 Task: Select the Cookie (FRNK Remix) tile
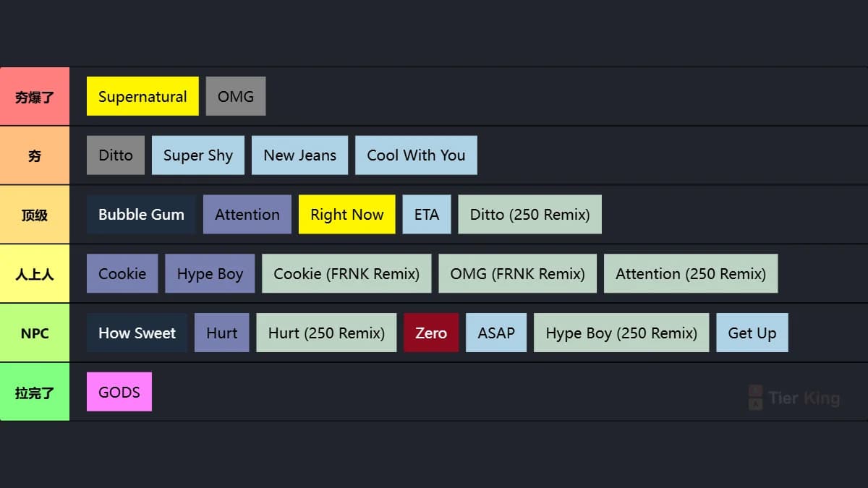coord(346,274)
